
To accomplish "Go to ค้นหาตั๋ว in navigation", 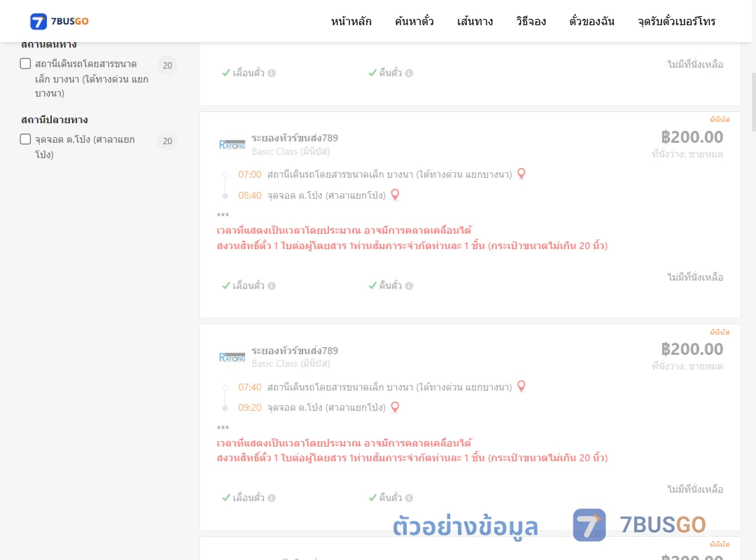I will click(x=414, y=21).
